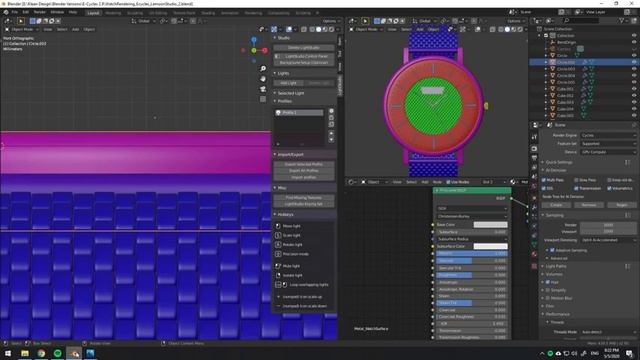Click the hand pan gizmo in left viewport
The image size is (640, 360).
pos(263,78)
